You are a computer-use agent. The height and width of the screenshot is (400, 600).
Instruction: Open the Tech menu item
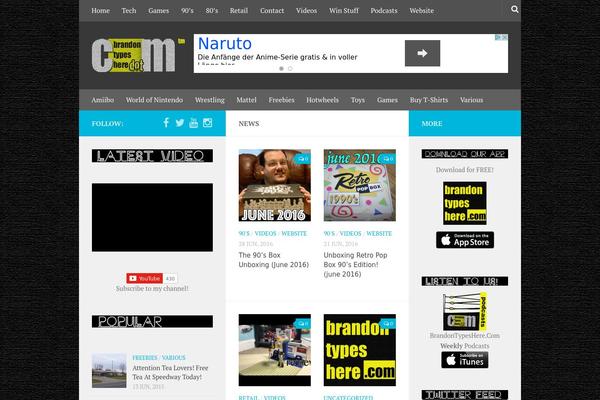coord(129,11)
